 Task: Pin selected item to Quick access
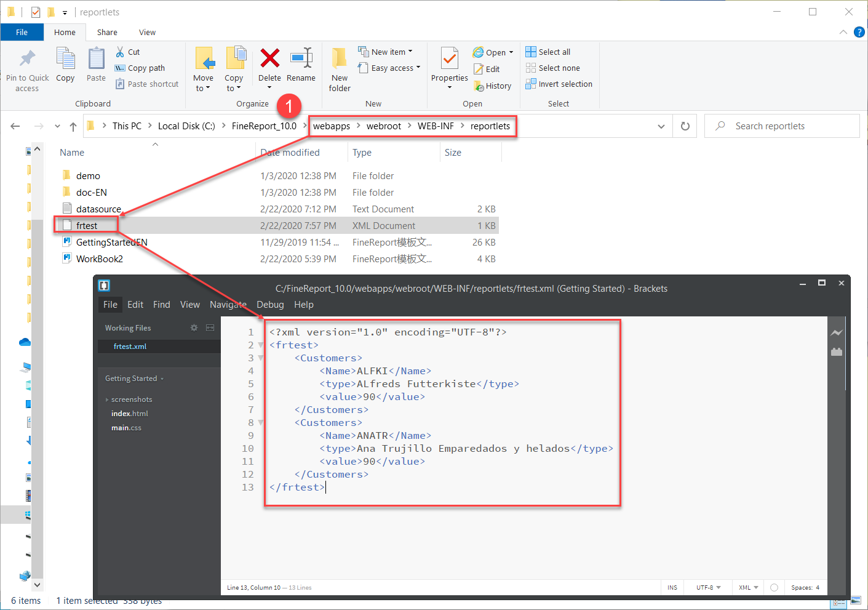pyautogui.click(x=26, y=68)
